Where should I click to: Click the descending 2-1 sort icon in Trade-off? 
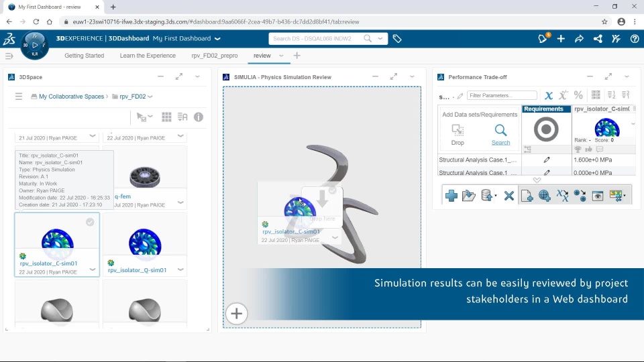coord(625,95)
